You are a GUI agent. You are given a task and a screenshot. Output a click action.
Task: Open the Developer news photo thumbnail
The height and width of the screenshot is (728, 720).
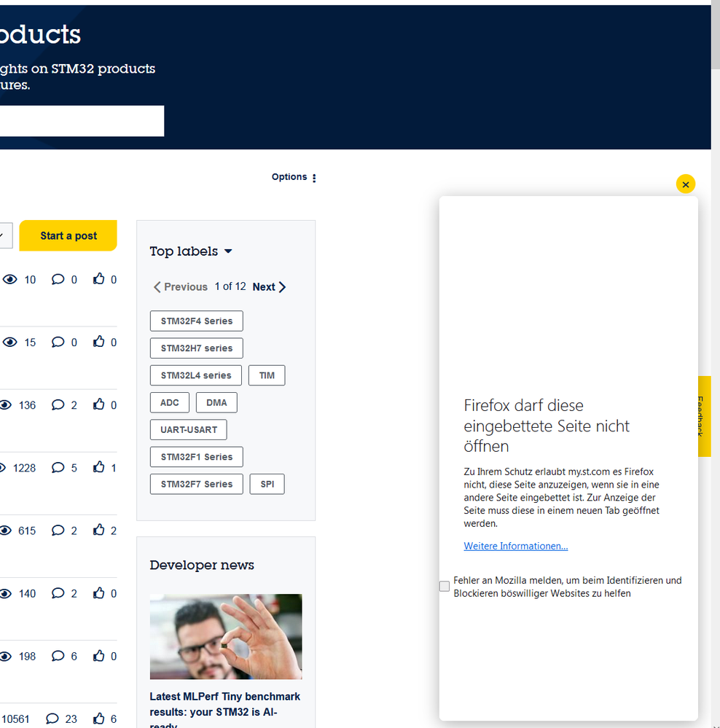pyautogui.click(x=226, y=636)
